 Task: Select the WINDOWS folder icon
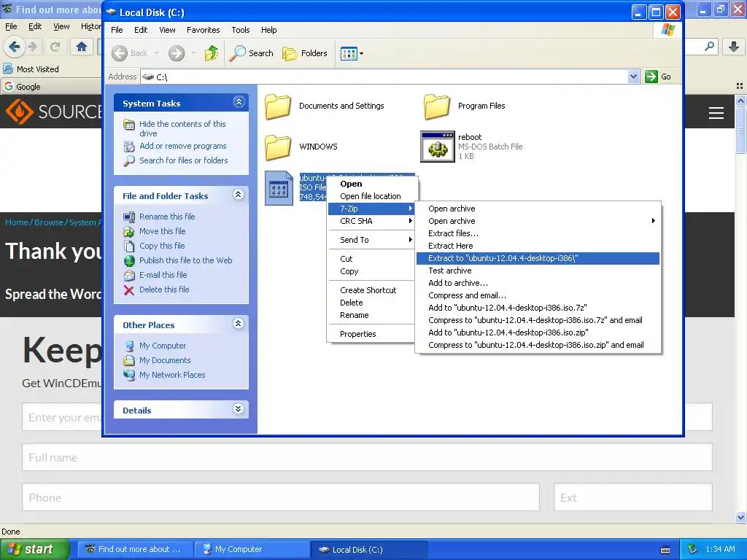coord(278,147)
